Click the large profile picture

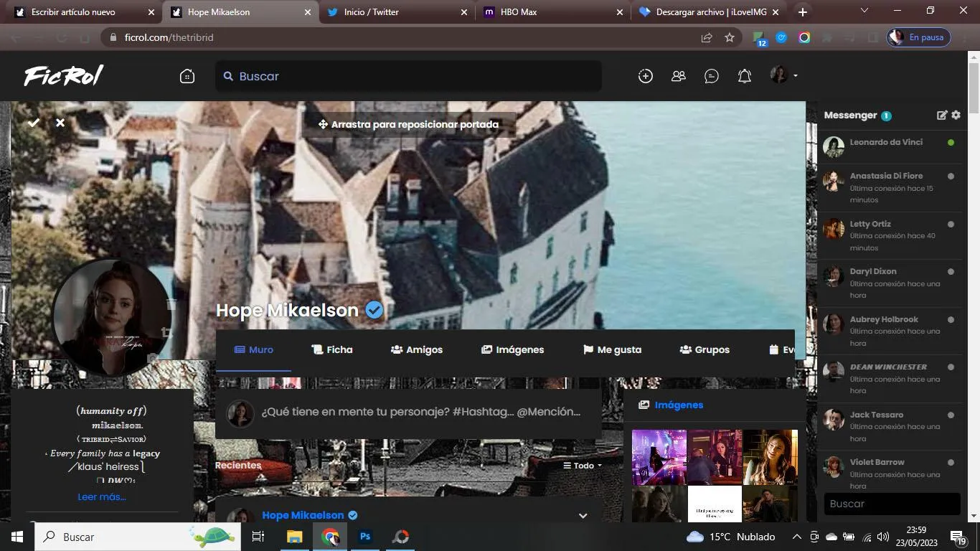[111, 316]
